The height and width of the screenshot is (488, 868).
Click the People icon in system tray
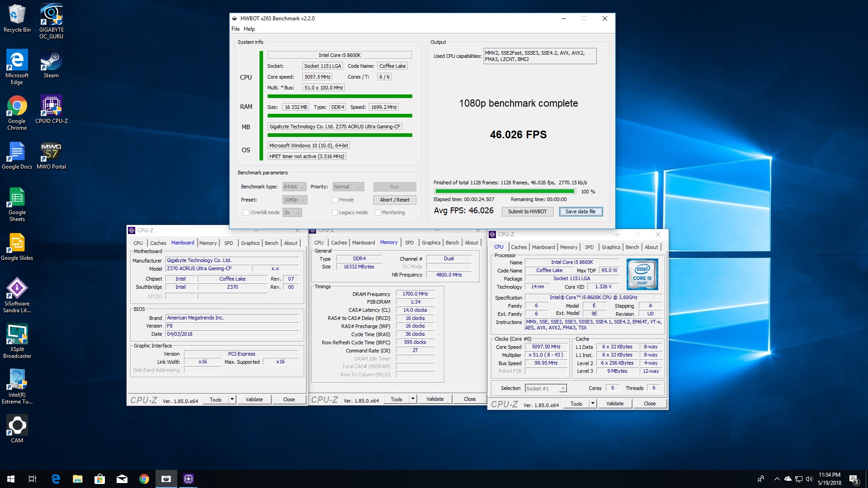click(x=761, y=479)
